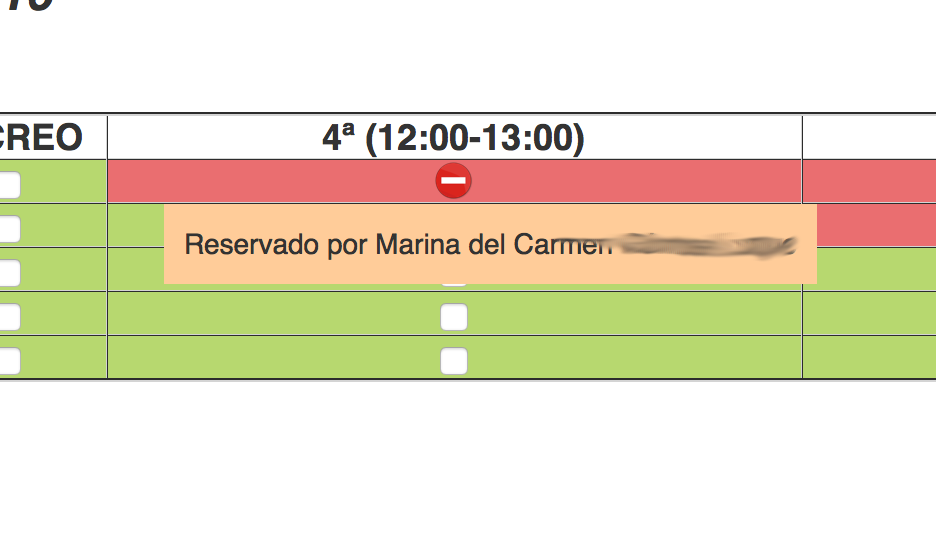936x558 pixels.
Task: Tick the 4ª hour checkbox in the bottom row
Action: (x=454, y=361)
